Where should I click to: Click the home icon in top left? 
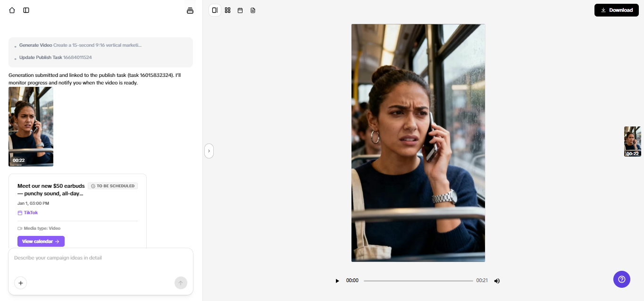click(12, 10)
